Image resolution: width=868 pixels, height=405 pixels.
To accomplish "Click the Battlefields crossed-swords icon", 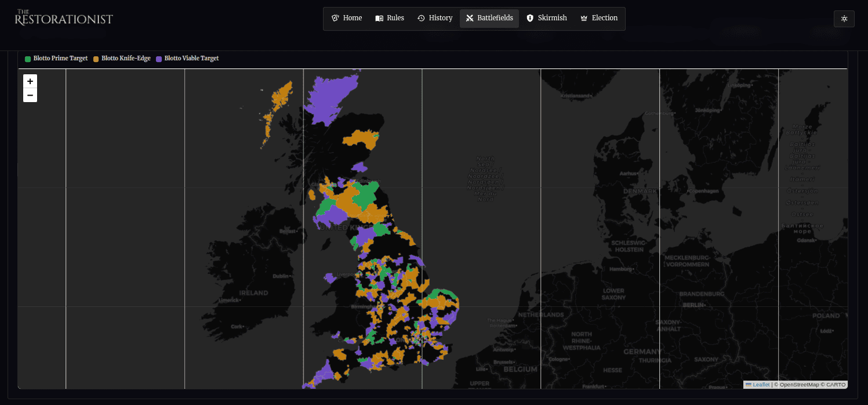I will [470, 18].
